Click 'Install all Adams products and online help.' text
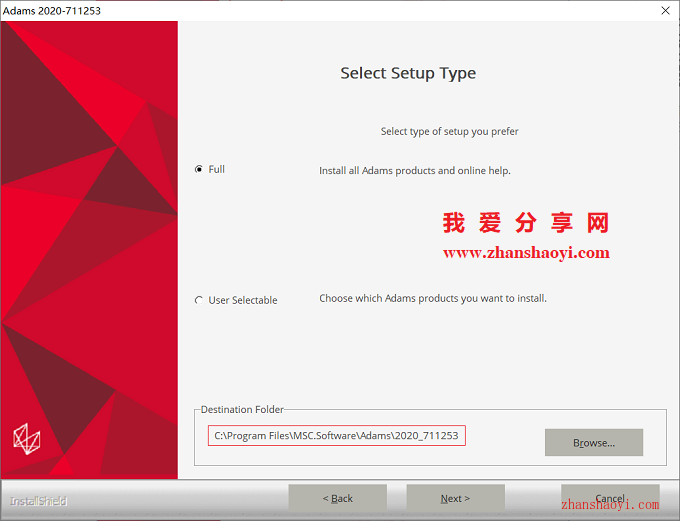 [x=415, y=170]
